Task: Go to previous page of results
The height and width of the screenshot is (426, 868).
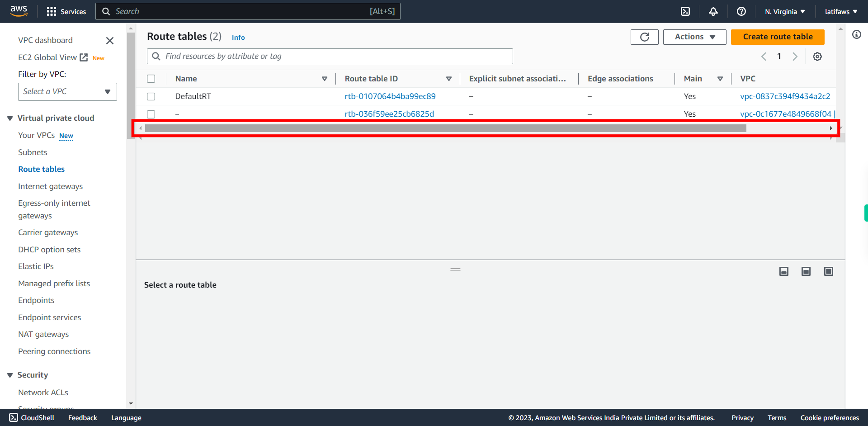Action: point(764,57)
